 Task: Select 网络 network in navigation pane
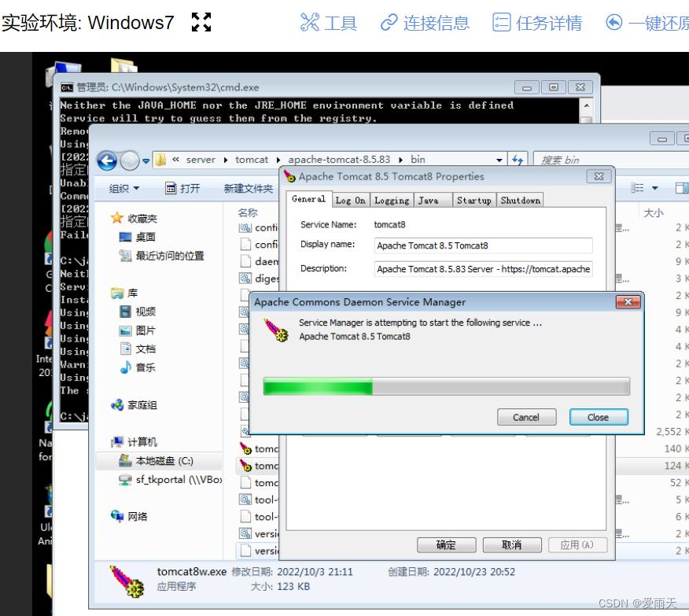(x=129, y=516)
